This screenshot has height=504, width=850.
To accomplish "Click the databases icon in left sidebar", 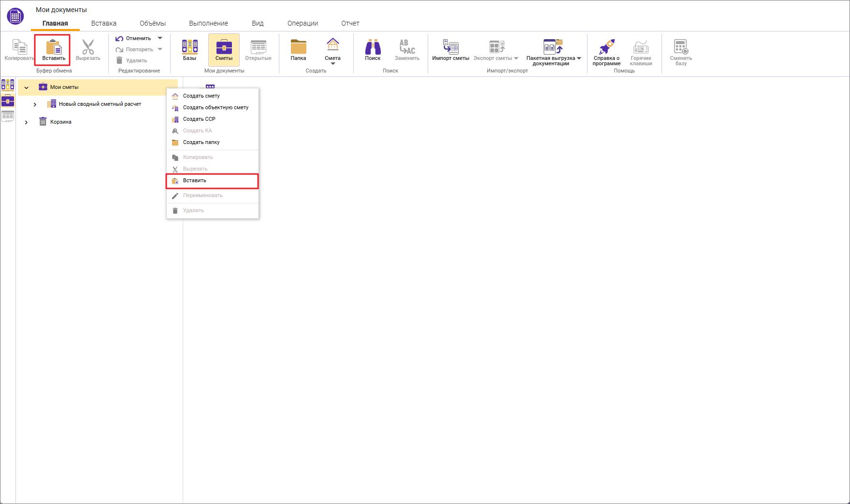I will 8,85.
